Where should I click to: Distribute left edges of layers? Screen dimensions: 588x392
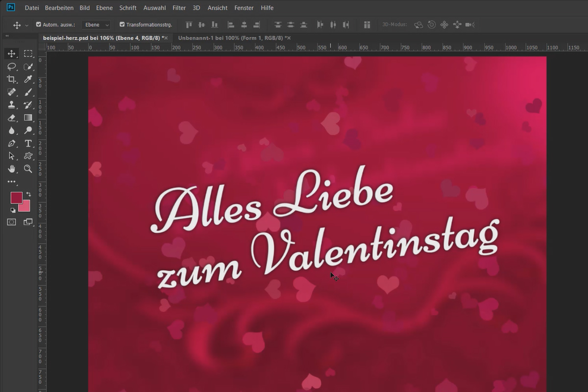[320, 24]
